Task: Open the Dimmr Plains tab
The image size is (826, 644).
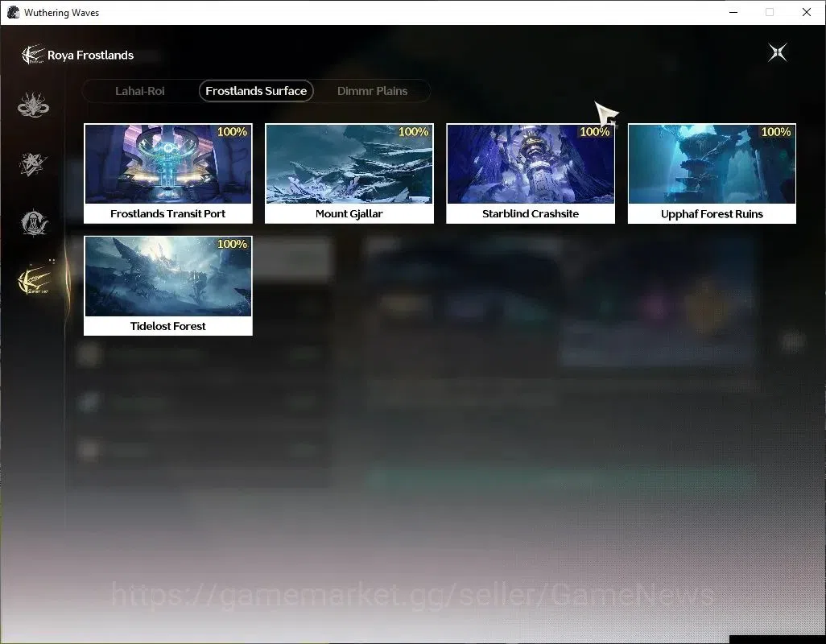Action: pyautogui.click(x=372, y=91)
